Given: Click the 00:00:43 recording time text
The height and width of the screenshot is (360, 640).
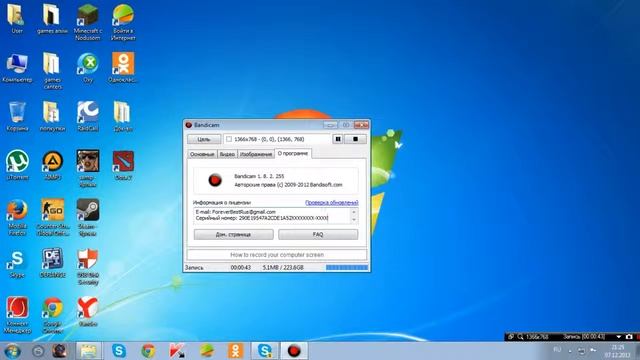Looking at the screenshot, I should click(x=240, y=267).
